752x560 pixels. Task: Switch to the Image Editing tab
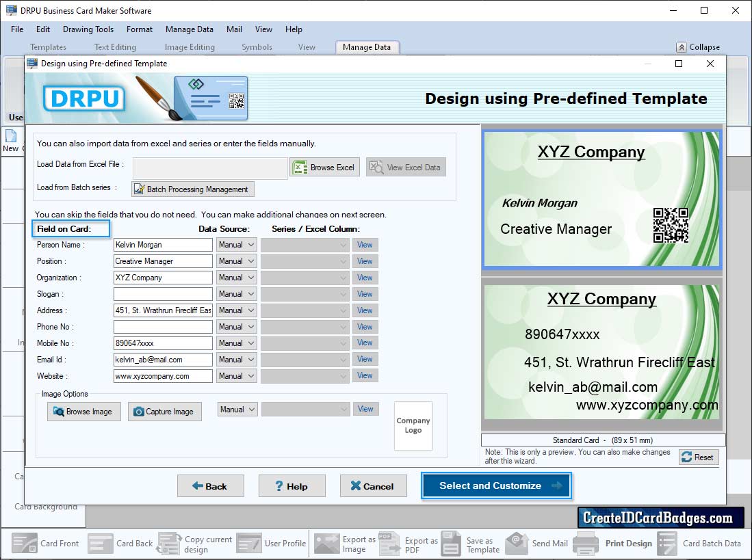190,47
